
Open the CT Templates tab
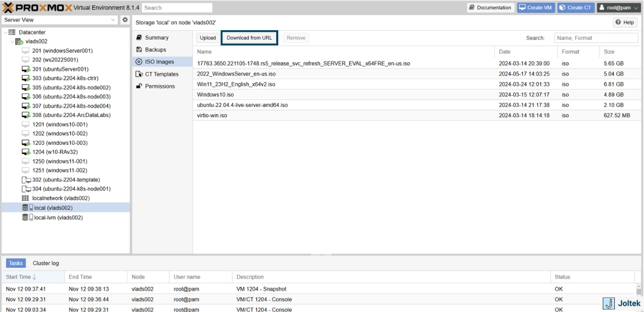162,74
